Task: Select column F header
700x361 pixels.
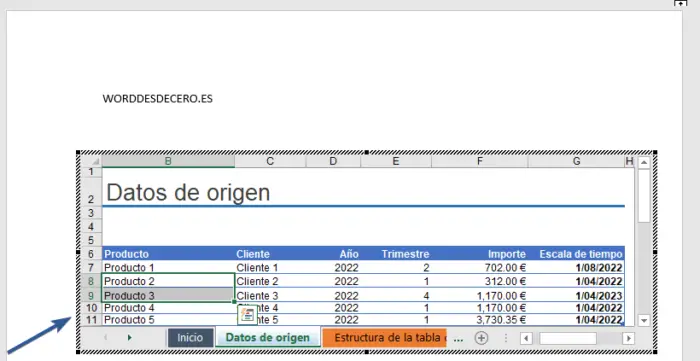Action: pos(479,161)
